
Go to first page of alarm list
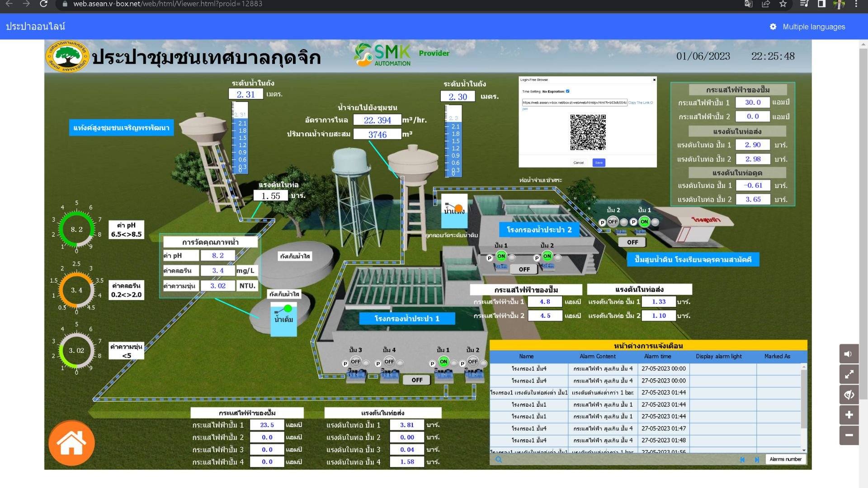(x=742, y=460)
